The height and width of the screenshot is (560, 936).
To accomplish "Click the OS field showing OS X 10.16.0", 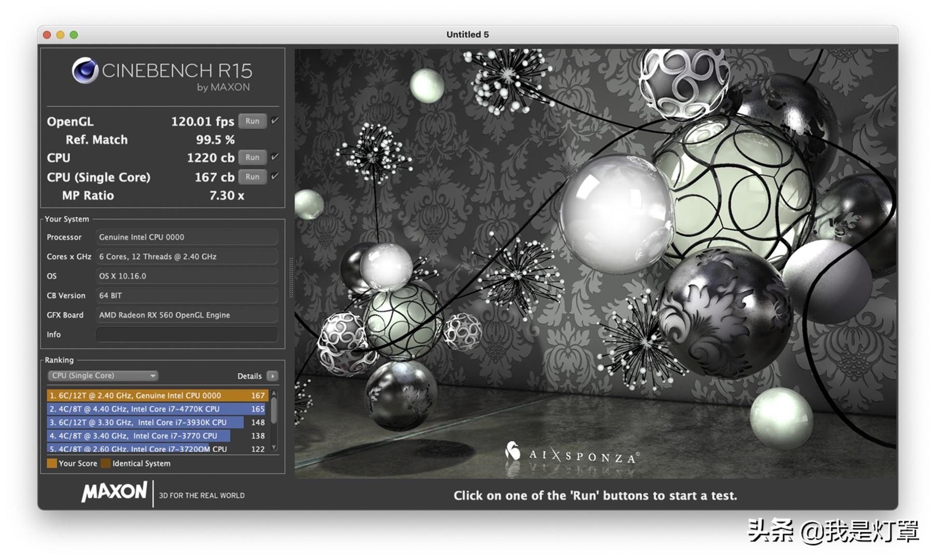I will (187, 276).
